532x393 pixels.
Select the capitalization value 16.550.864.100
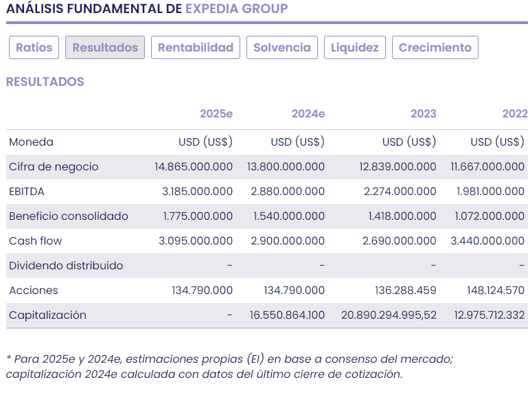coord(287,315)
